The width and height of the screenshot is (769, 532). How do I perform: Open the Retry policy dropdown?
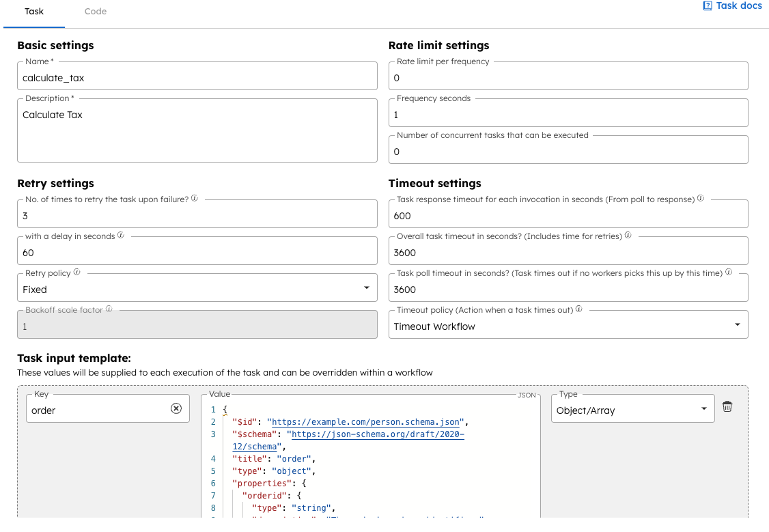coord(367,287)
